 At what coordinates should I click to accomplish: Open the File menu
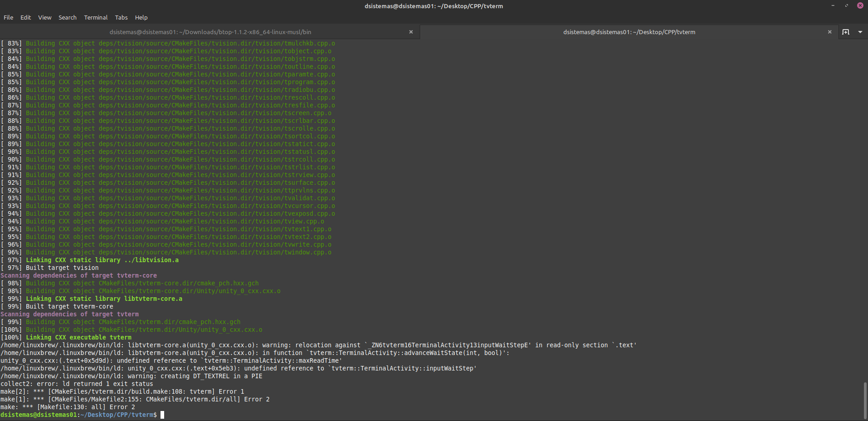pos(8,17)
